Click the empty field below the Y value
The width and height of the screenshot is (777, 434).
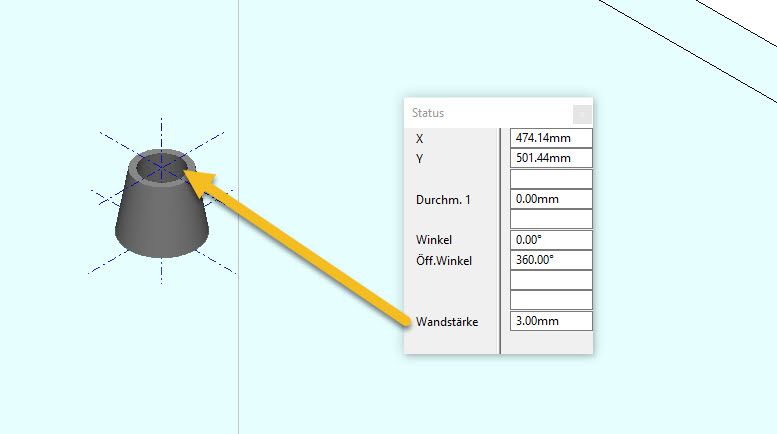(x=551, y=179)
